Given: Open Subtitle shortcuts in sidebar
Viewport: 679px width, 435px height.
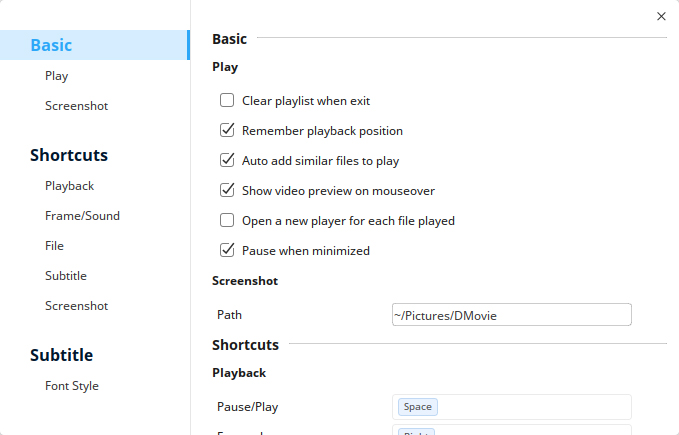Looking at the screenshot, I should coord(66,276).
